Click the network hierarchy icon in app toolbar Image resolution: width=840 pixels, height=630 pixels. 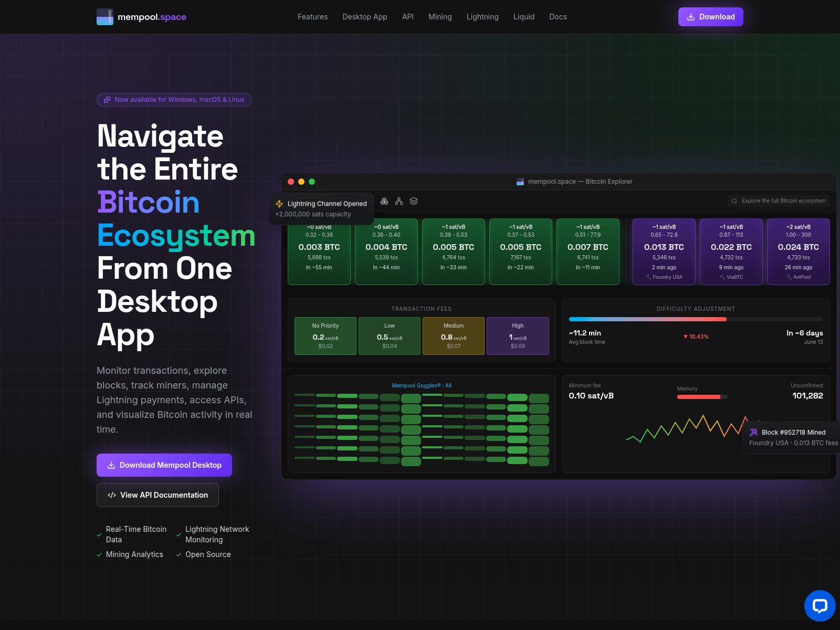[399, 201]
